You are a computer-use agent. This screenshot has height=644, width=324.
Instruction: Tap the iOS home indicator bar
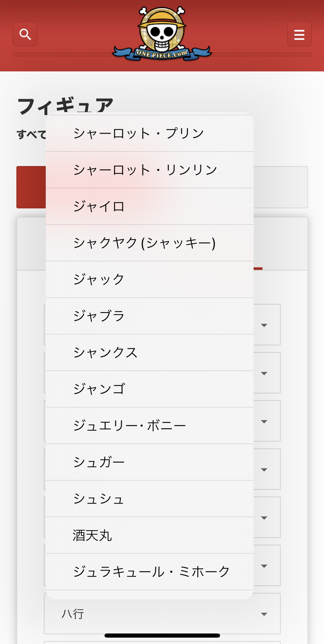click(162, 635)
